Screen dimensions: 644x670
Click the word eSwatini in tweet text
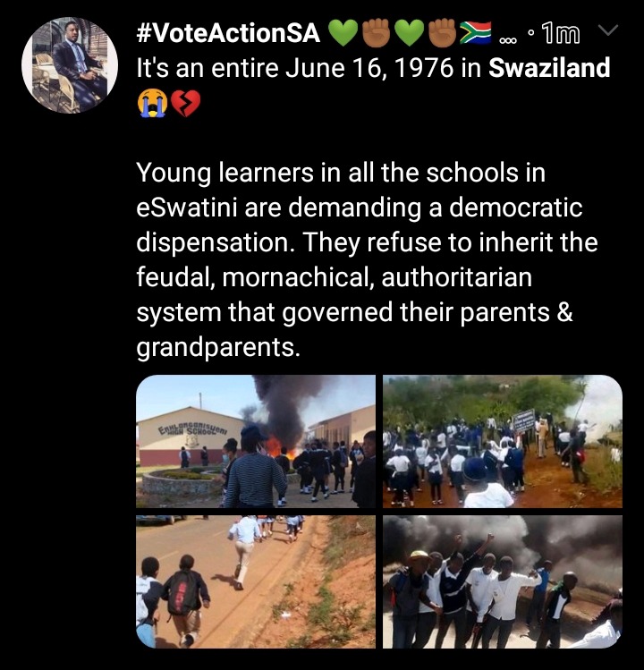tap(187, 208)
